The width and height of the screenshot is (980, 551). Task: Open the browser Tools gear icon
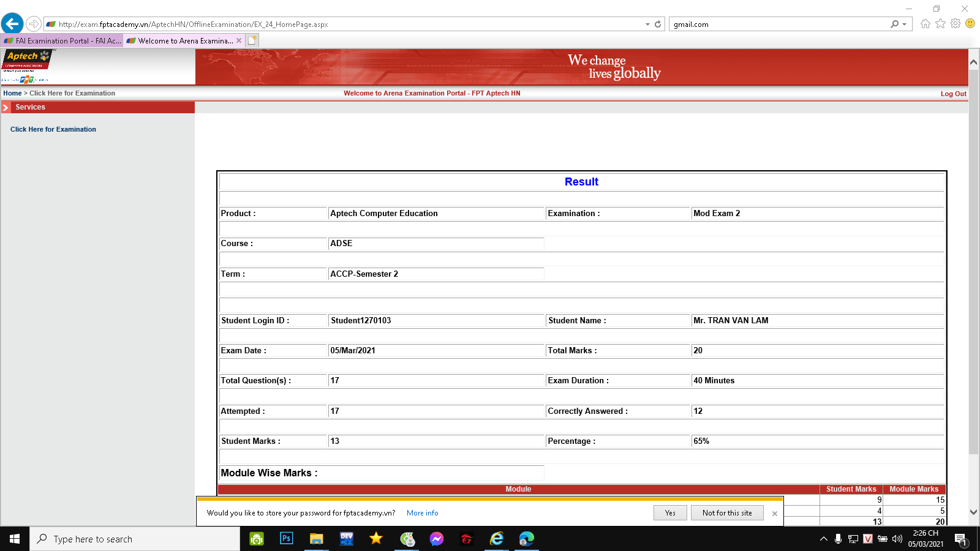(x=956, y=24)
